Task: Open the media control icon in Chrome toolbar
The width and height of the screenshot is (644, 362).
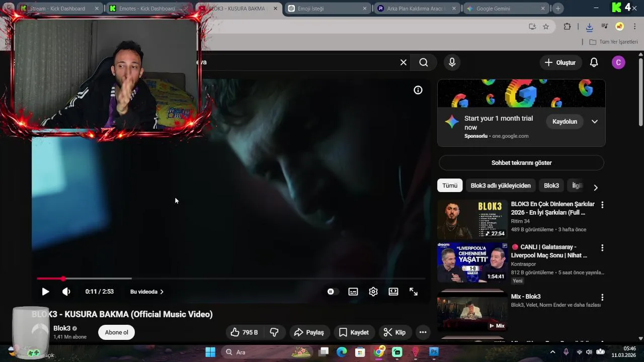Action: pyautogui.click(x=605, y=27)
